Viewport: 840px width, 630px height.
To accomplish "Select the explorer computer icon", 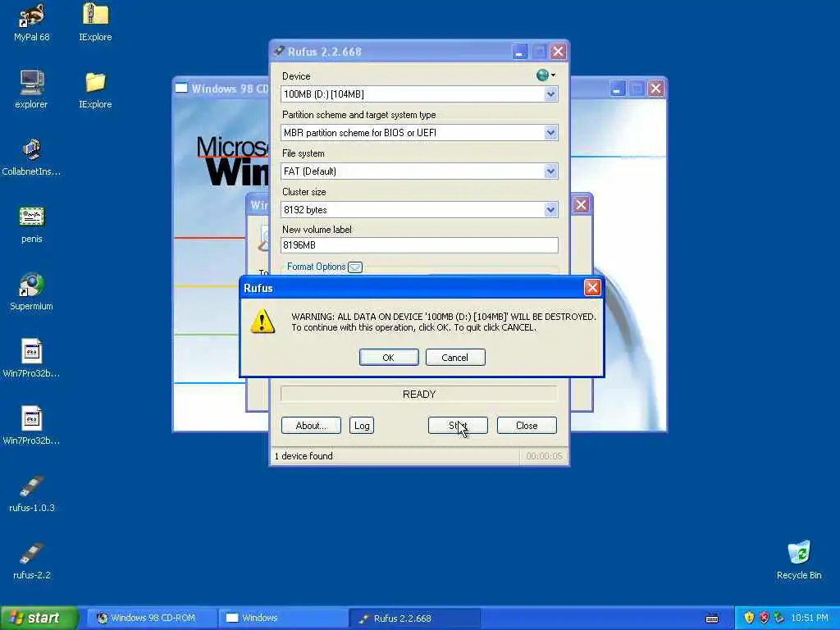I will click(32, 83).
